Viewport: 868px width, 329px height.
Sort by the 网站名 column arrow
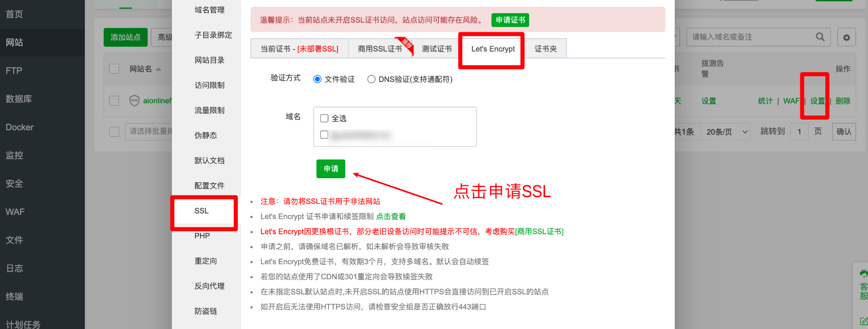point(158,69)
